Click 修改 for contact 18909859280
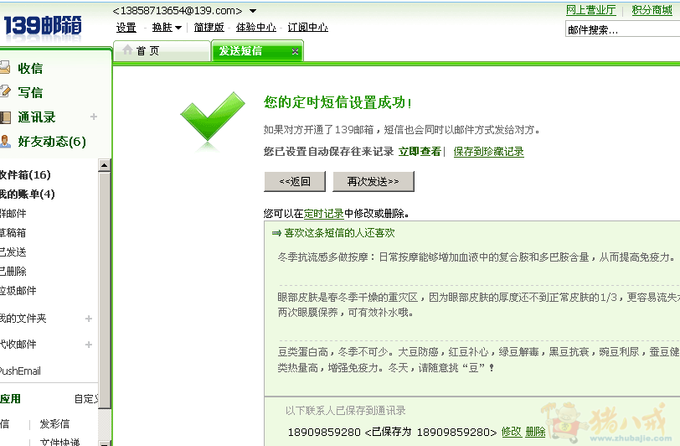Image resolution: width=680 pixels, height=446 pixels. click(x=511, y=432)
